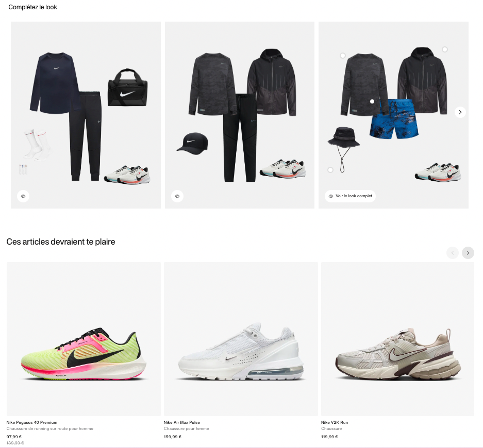Open the Nike Air Max Pulse title link

click(182, 422)
